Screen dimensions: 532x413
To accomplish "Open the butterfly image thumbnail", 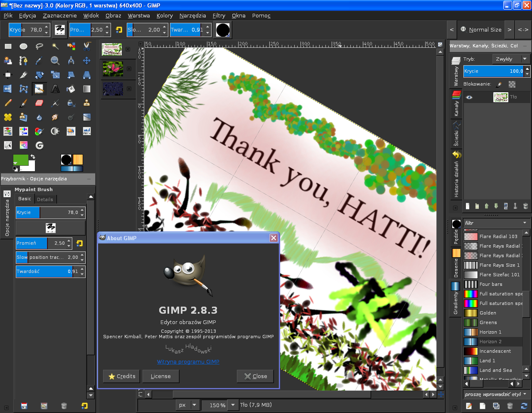I will tap(113, 69).
